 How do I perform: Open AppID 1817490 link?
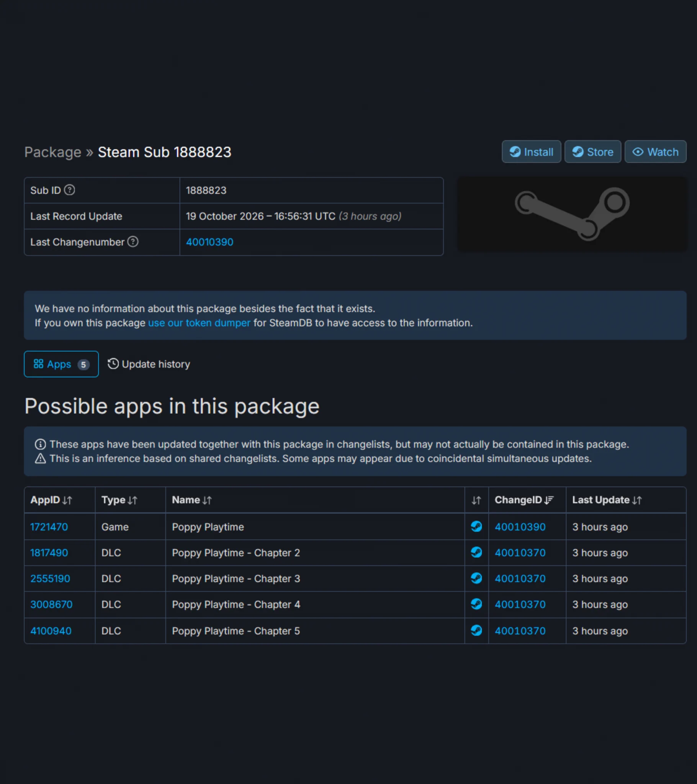49,553
